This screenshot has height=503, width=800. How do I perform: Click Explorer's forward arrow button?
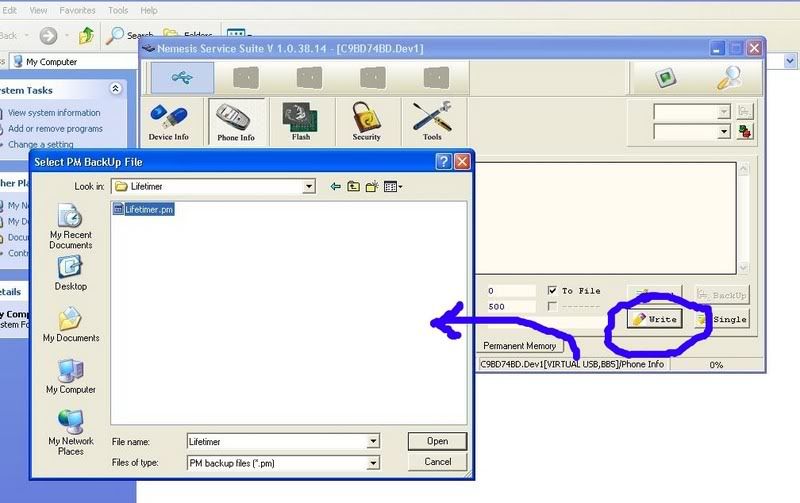point(48,36)
